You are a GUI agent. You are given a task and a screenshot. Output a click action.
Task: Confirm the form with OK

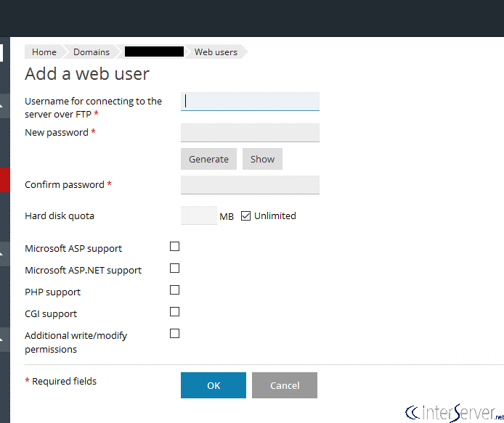coord(214,385)
